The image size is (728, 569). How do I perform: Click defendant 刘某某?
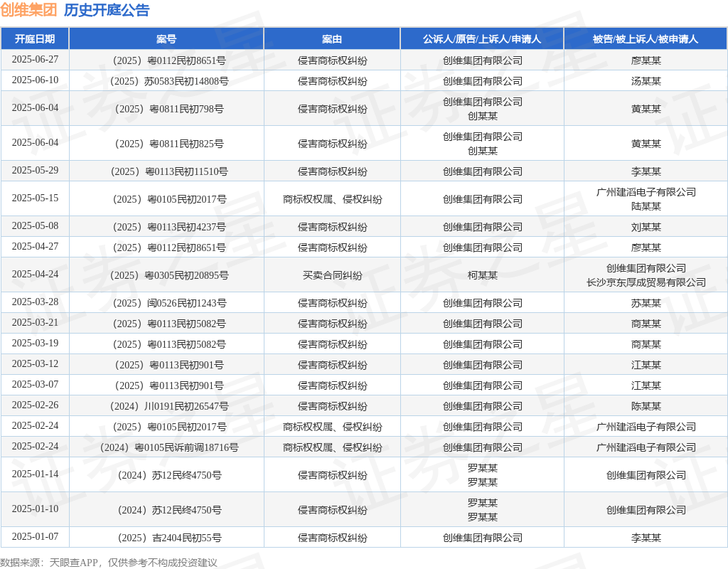click(x=646, y=227)
